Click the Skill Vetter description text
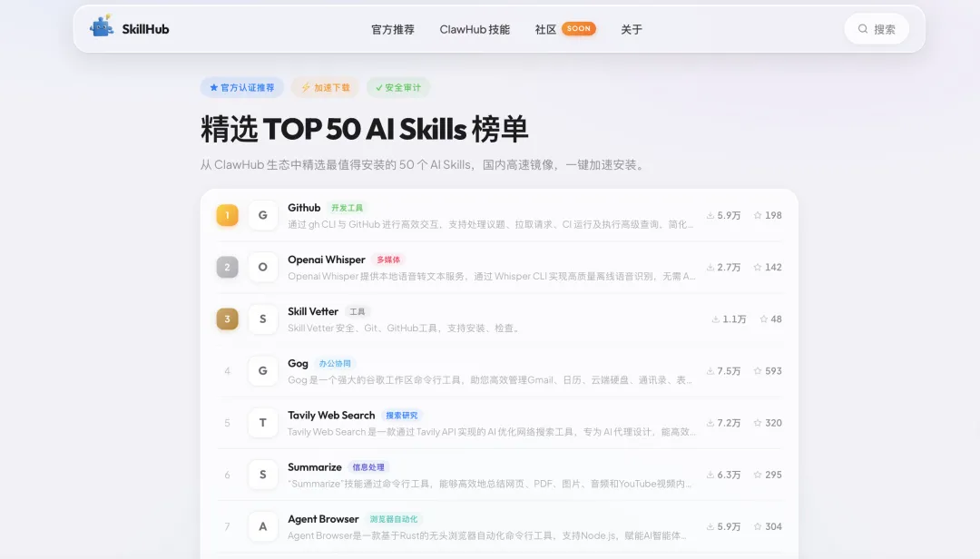 (404, 328)
